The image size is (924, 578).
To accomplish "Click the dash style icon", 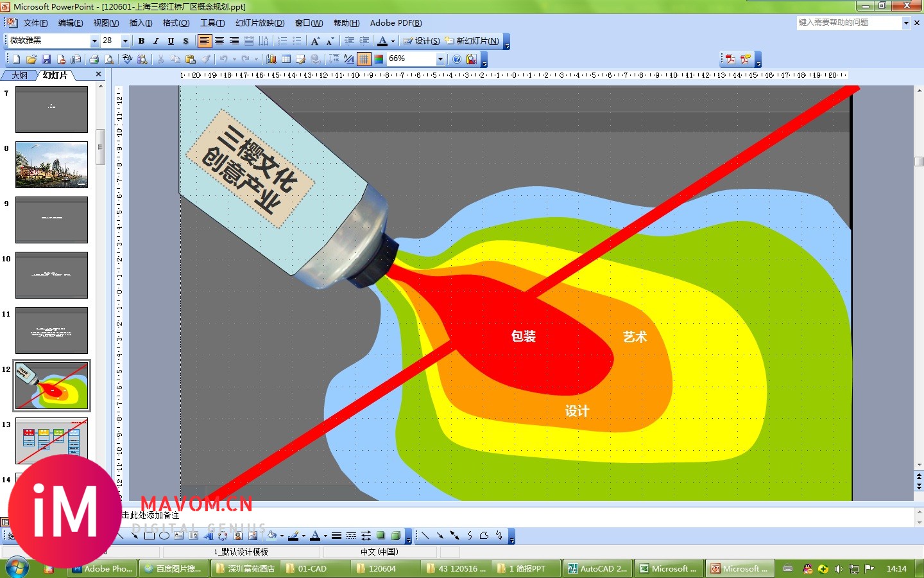I will click(351, 536).
